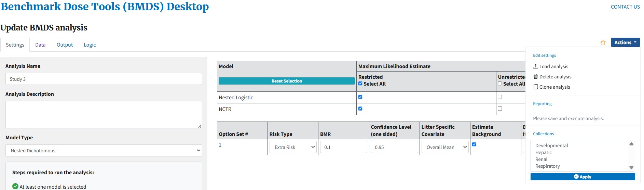Click the copy icon beside Clone analysis
Screen dimensions: 644x190
tap(536, 87)
